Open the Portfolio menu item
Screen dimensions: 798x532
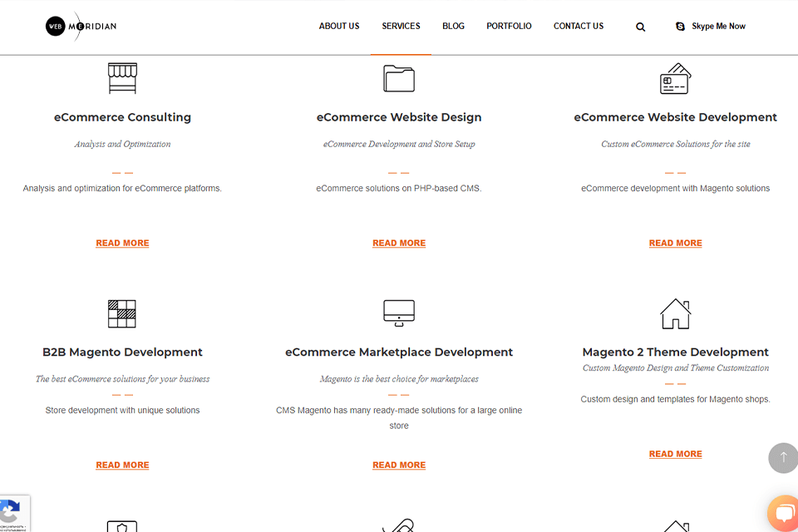[509, 26]
